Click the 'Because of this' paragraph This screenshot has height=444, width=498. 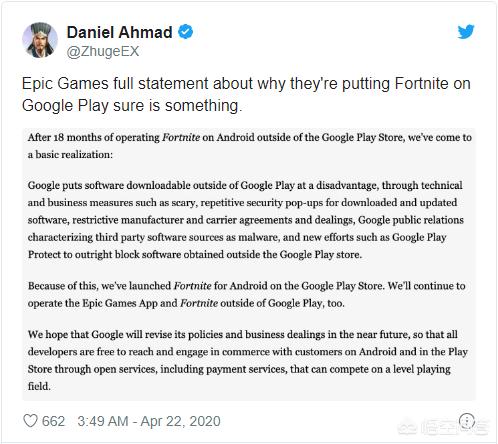click(x=246, y=295)
